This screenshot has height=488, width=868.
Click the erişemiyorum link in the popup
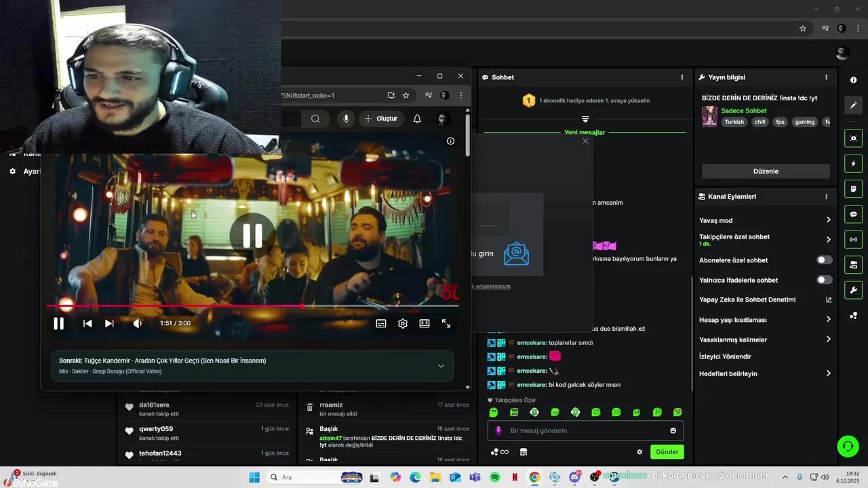(492, 286)
